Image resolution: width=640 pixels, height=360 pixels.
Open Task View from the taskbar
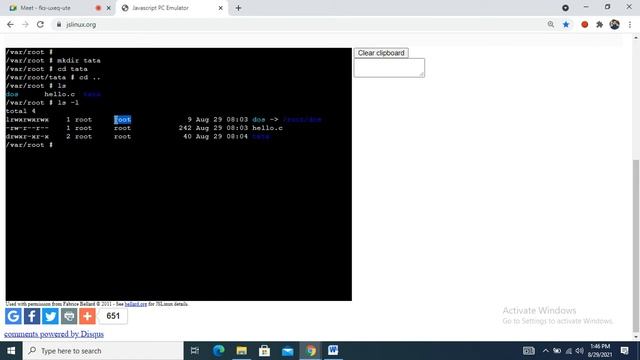pos(195,351)
